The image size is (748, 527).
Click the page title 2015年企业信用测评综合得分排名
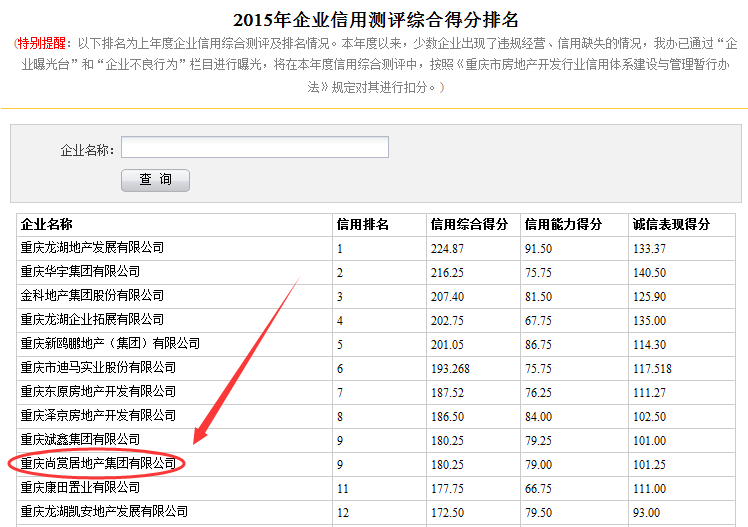375,20
